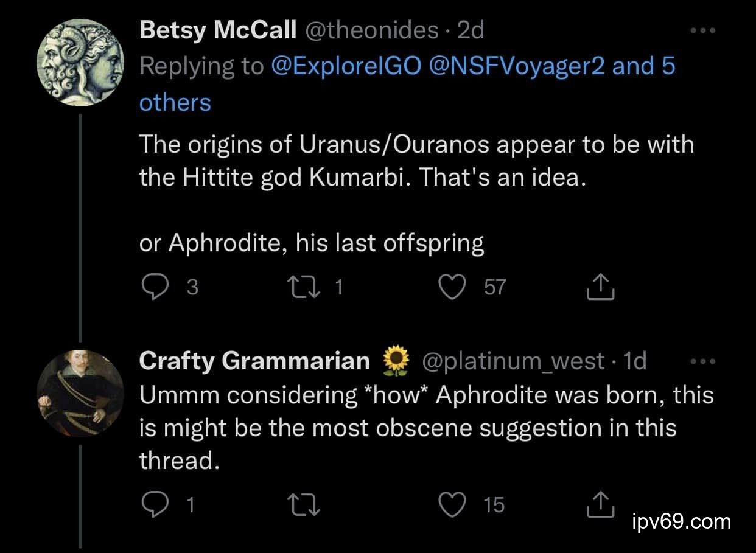Reply to Betsy McCall's tweet

click(x=155, y=287)
